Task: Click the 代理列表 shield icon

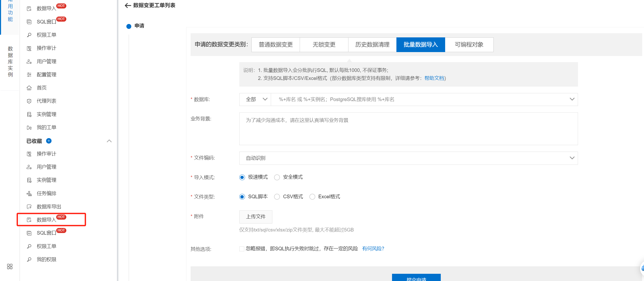Action: (29, 101)
